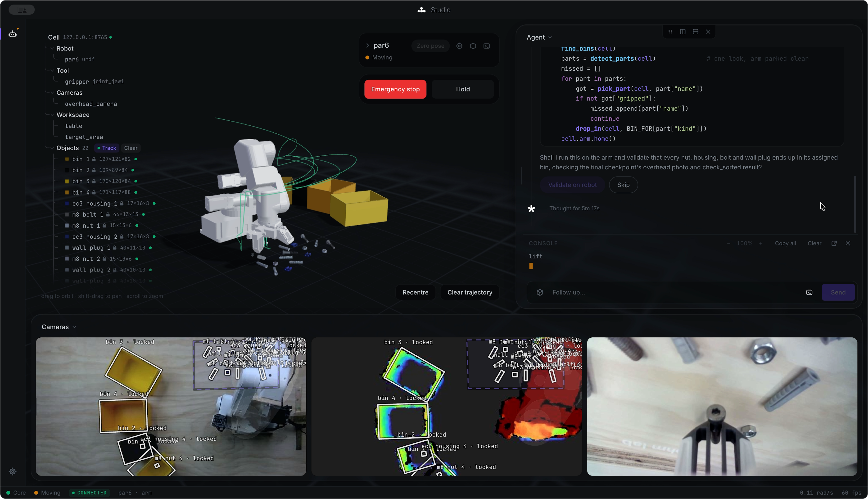Toggle the lock on bin 4
The image size is (868, 499).
94,192
